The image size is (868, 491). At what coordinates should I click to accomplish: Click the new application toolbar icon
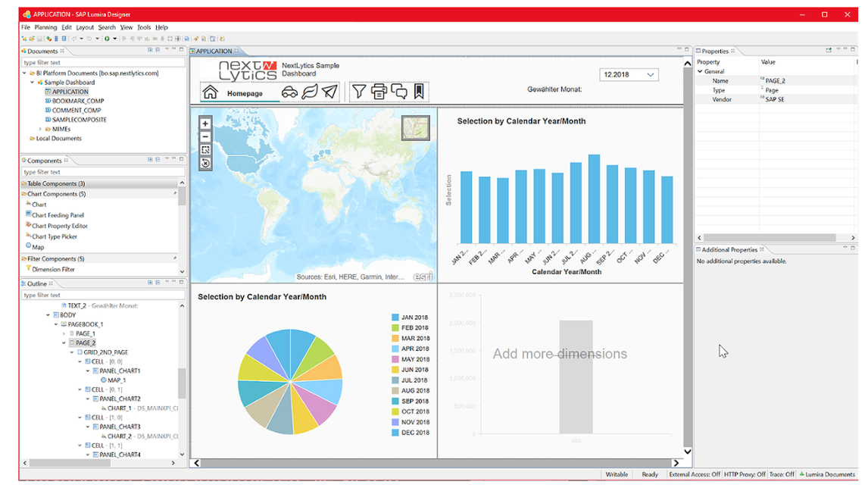pyautogui.click(x=24, y=39)
